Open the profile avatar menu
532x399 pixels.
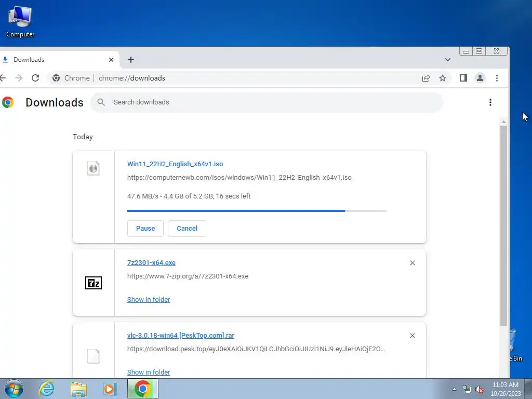[x=480, y=78]
